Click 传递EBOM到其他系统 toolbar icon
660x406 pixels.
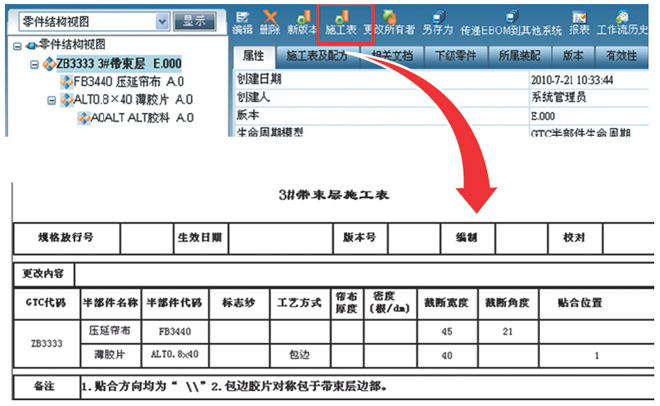tap(511, 20)
